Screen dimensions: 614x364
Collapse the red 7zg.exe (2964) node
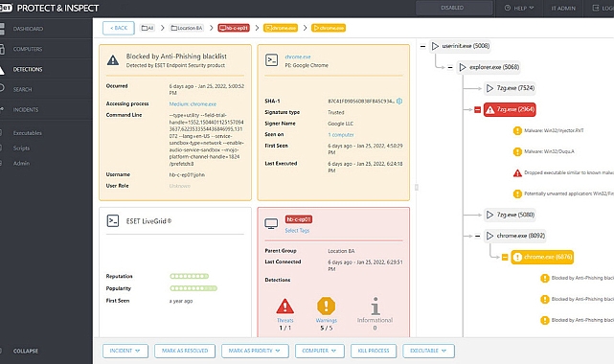click(x=477, y=109)
